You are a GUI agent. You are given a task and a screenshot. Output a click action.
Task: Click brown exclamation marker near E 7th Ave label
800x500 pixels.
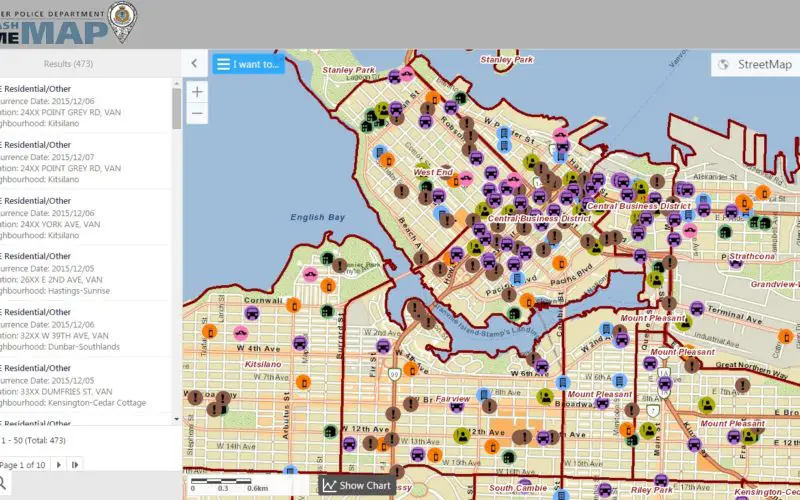[743, 385]
